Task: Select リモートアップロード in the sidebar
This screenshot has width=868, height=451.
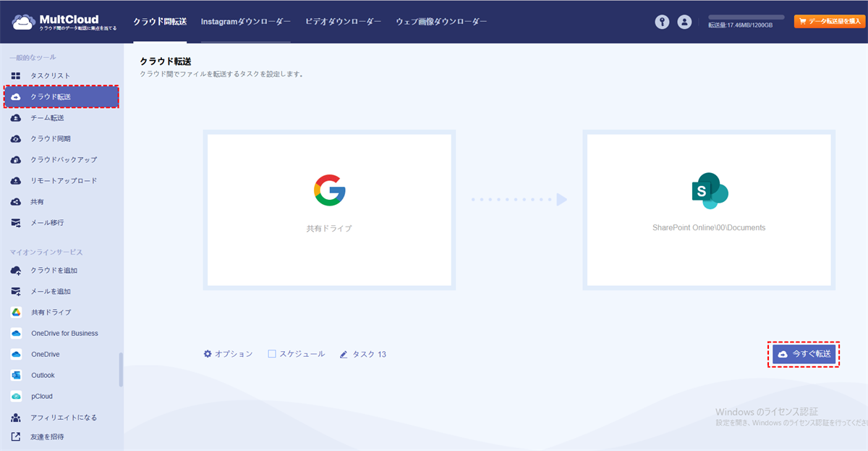Action: tap(64, 181)
